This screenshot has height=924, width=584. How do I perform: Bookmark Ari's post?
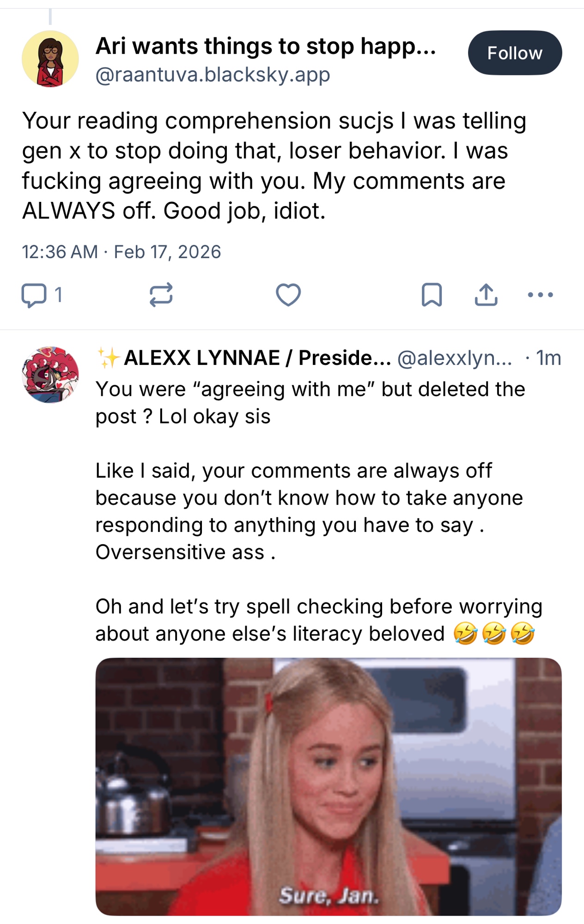[x=432, y=295]
